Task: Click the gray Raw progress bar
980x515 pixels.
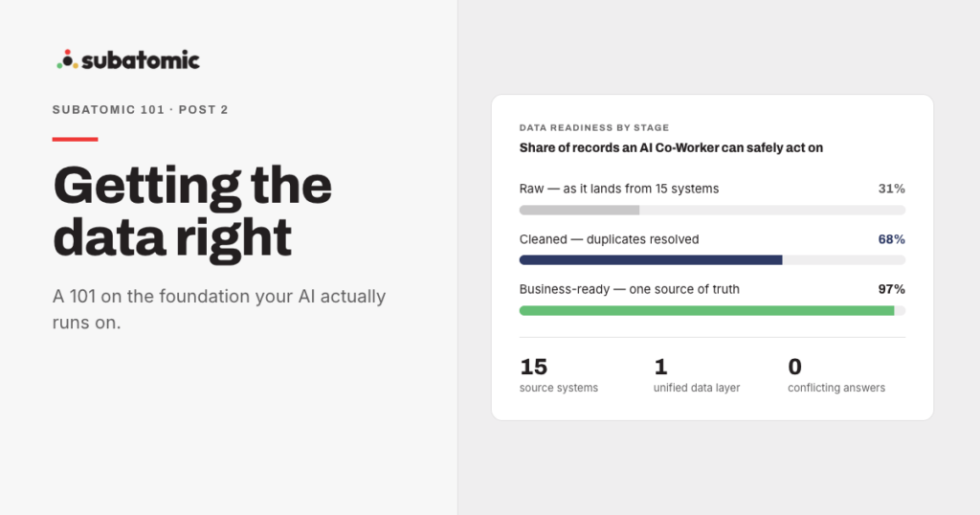Action: point(712,210)
